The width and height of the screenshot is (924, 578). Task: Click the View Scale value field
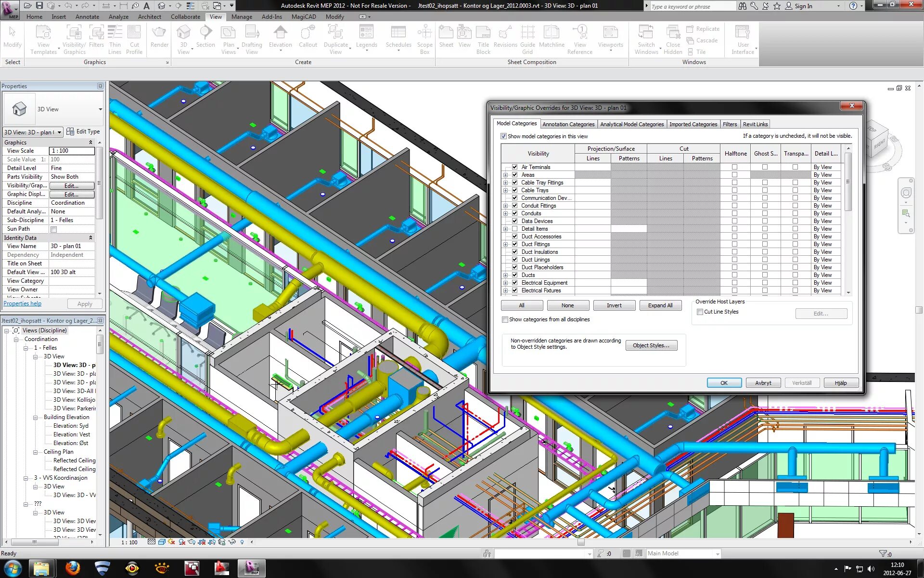click(72, 151)
